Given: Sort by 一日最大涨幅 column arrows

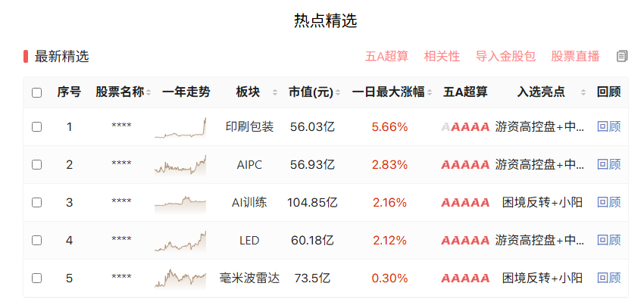Looking at the screenshot, I should tap(430, 93).
